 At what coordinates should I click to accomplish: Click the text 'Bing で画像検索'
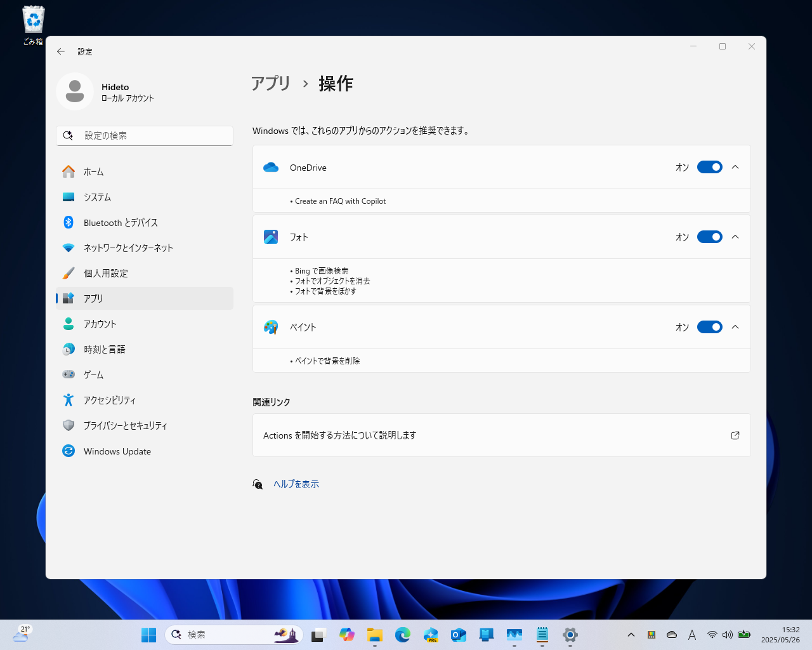coord(322,271)
